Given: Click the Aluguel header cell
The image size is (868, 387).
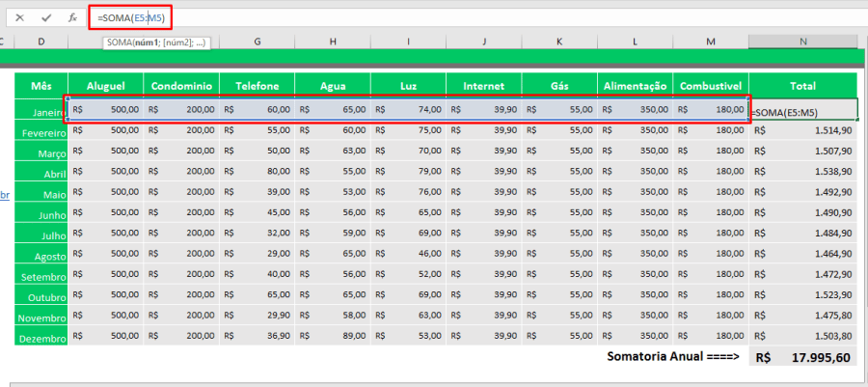Looking at the screenshot, I should (106, 86).
